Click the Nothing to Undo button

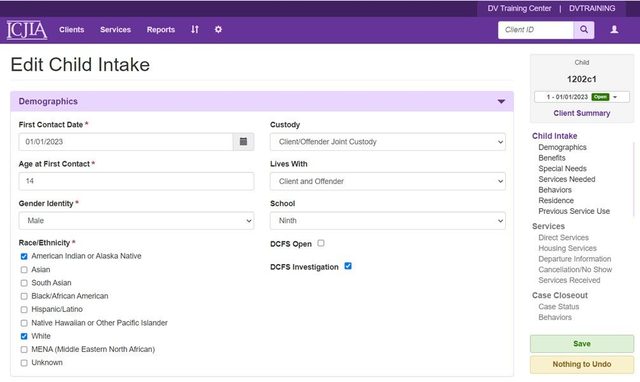[582, 364]
